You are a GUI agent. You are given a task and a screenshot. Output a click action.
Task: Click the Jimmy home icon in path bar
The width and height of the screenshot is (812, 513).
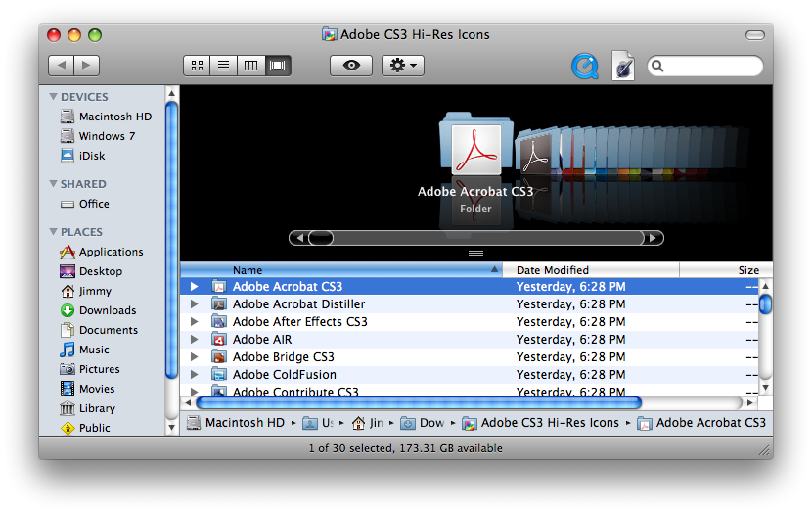pos(358,423)
